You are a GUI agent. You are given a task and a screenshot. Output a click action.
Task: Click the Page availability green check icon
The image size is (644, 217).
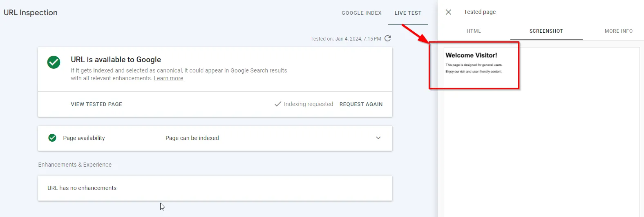pyautogui.click(x=52, y=138)
